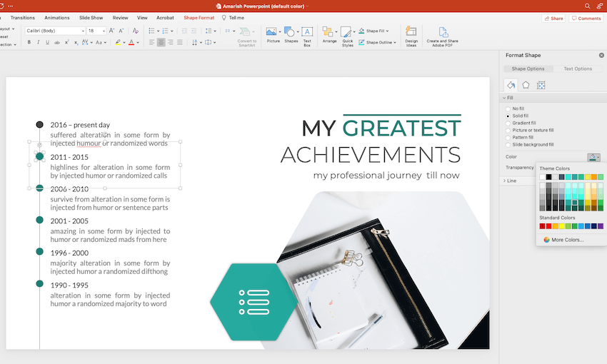Viewport: 607px width, 364px height.
Task: Open Shape Fill dropdown arrow
Action: (387, 31)
